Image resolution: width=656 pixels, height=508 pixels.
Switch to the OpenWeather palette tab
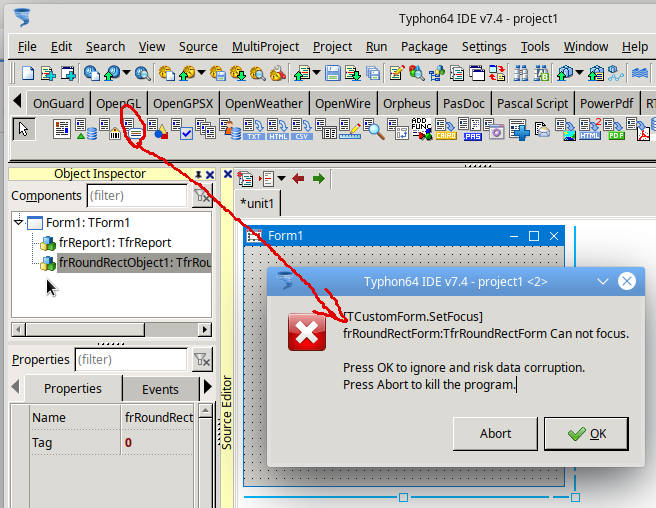pyautogui.click(x=264, y=103)
